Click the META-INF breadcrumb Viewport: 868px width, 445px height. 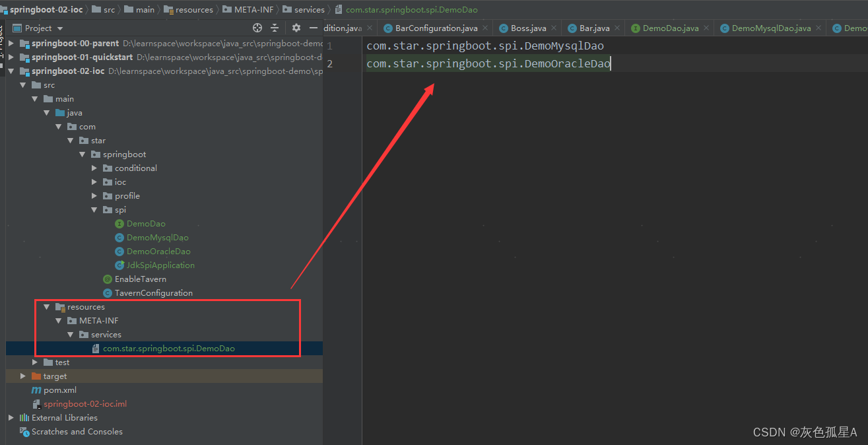[x=248, y=9]
